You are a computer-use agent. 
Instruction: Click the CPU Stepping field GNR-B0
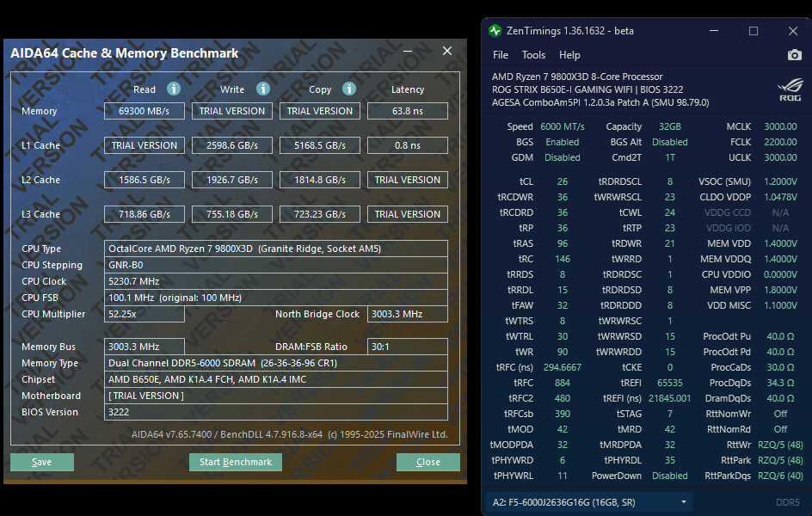click(x=276, y=265)
